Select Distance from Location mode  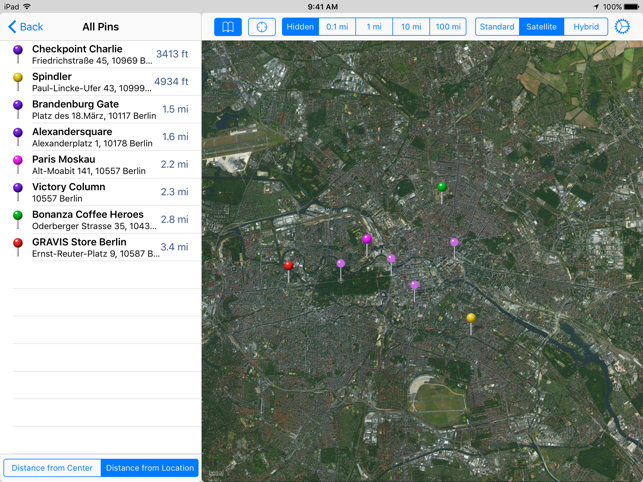pyautogui.click(x=150, y=468)
